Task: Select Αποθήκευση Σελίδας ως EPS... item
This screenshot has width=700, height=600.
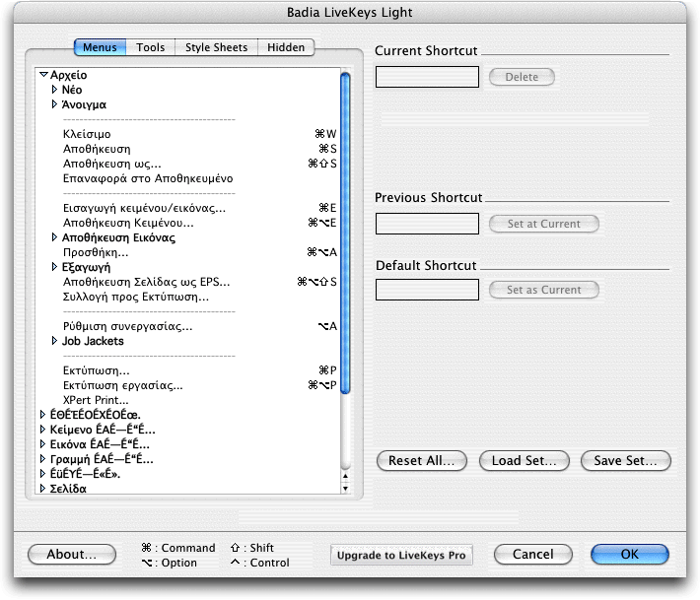Action: click(187, 282)
